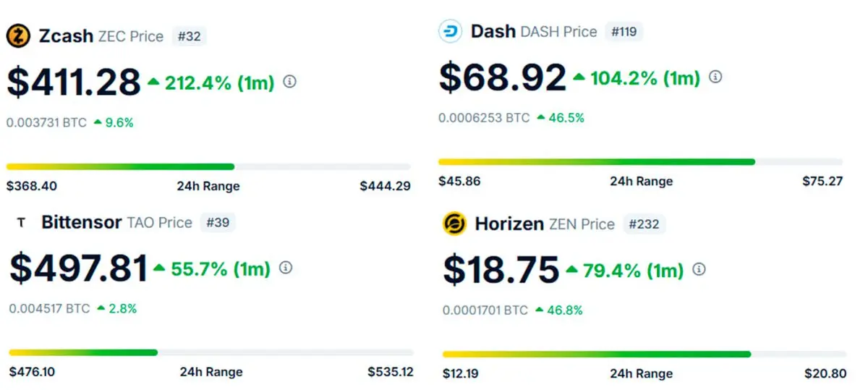
Task: Click the Bittensor $497.81 price
Action: pyautogui.click(x=78, y=269)
